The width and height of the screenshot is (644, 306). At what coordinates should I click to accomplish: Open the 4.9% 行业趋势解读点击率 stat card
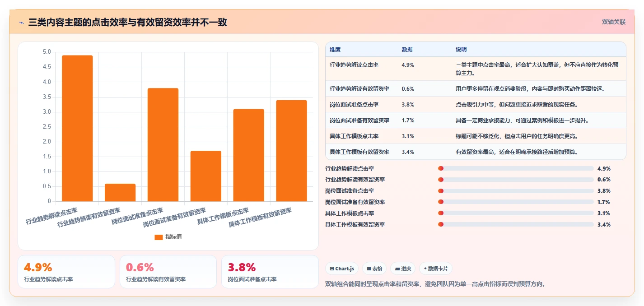(x=66, y=272)
